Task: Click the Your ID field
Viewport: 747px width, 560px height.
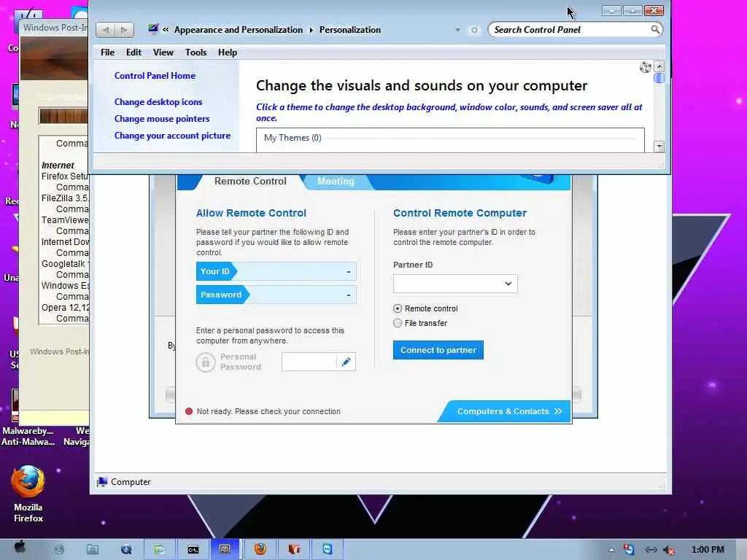Action: (276, 271)
